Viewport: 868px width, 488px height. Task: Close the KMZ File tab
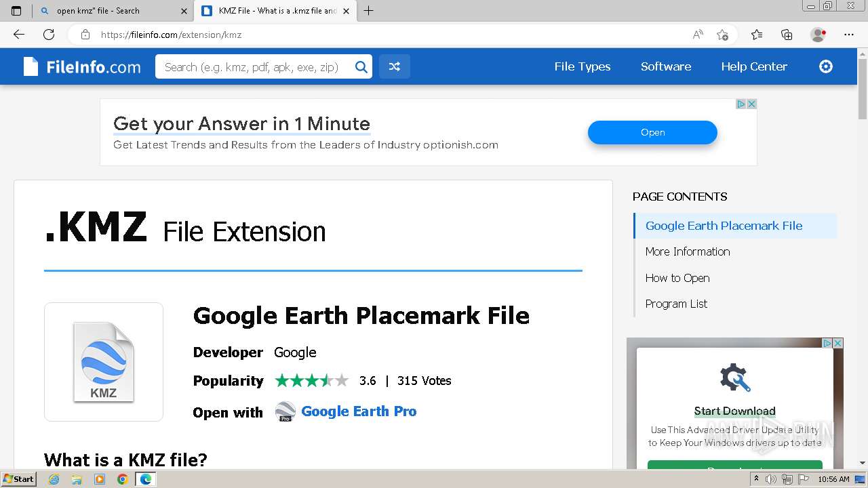tap(347, 11)
